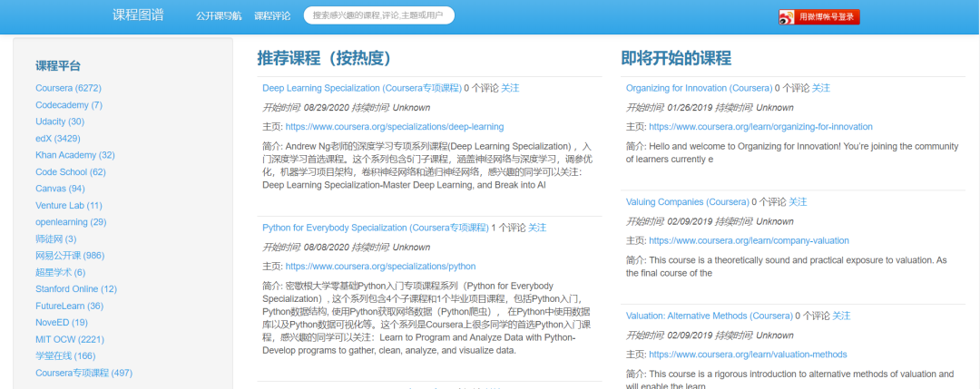Visit the organizing-for-innovation homepage URL
Screen dimensions: 980x389
click(x=760, y=127)
